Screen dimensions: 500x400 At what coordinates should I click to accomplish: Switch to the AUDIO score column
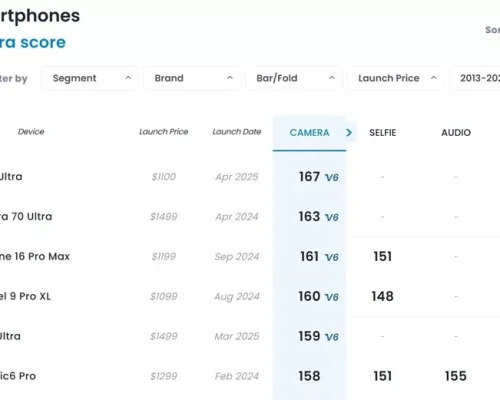coord(456,133)
